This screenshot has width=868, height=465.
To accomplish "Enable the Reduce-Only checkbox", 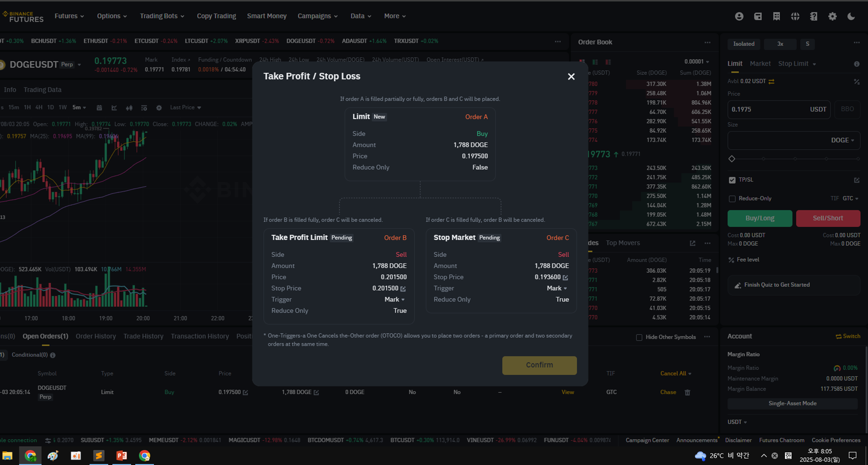I will click(x=732, y=199).
